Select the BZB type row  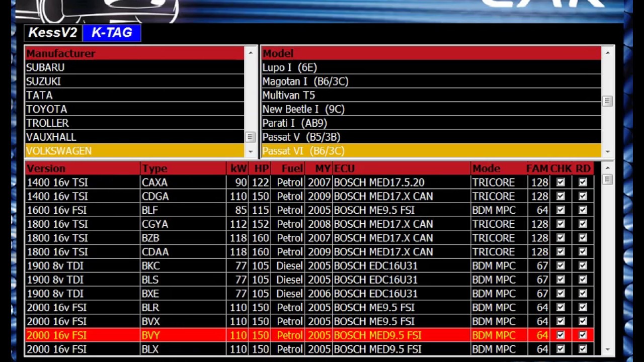309,238
